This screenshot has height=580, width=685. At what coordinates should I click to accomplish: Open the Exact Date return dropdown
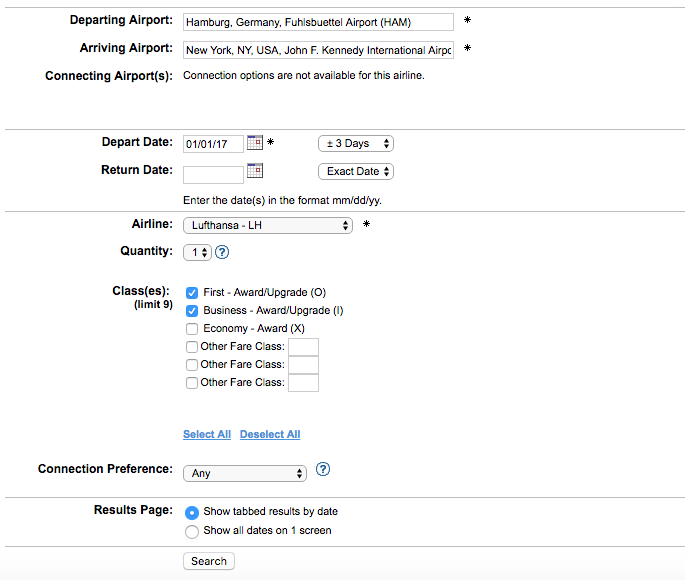pyautogui.click(x=355, y=171)
